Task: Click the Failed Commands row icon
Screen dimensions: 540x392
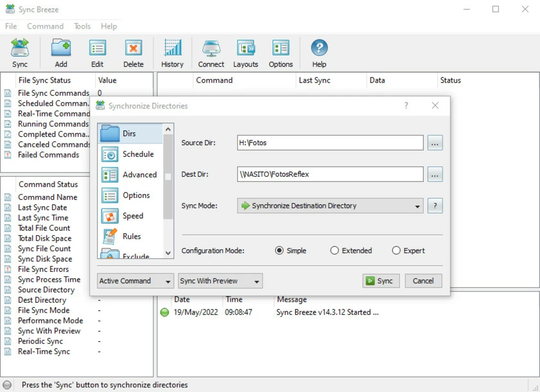Action: pos(8,155)
